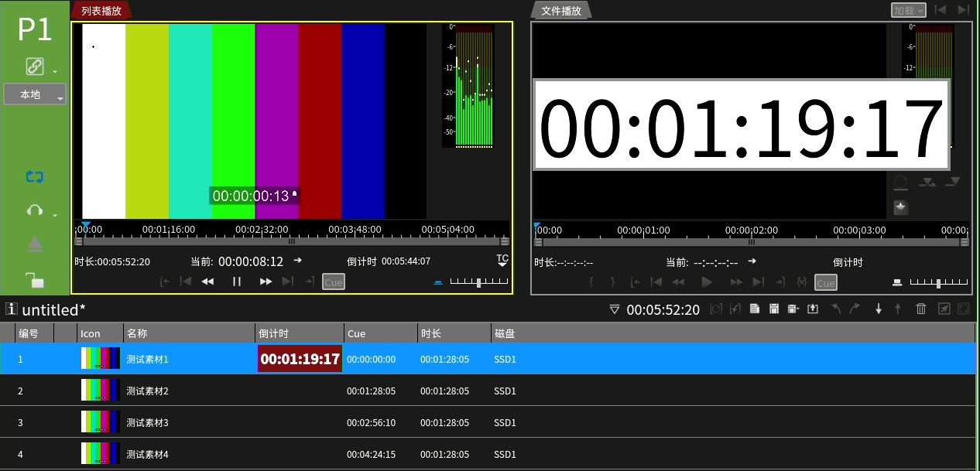Select the 测试素材2 row
Screen dimensions: 980x471
488,391
